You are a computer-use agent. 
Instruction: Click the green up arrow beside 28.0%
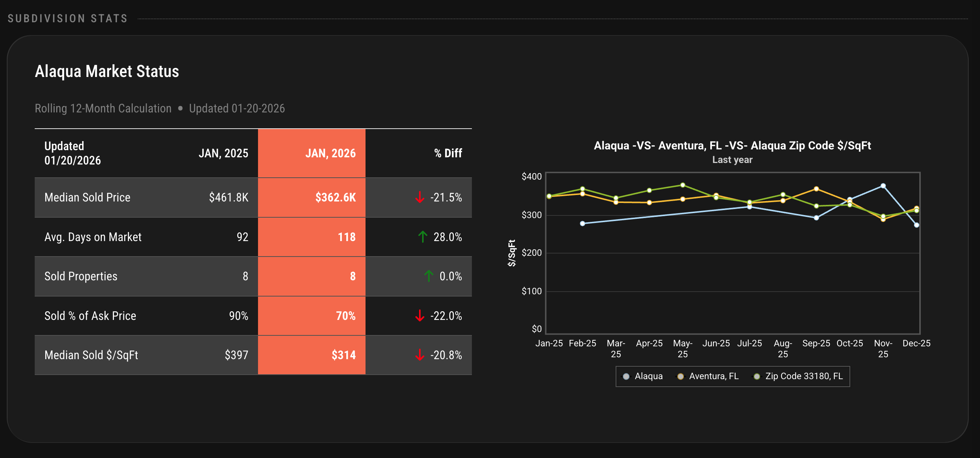pyautogui.click(x=422, y=237)
